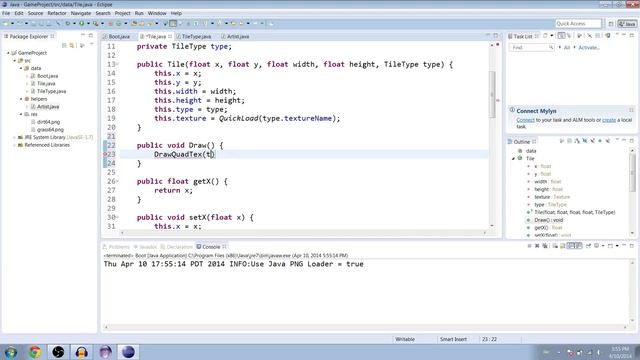Click Display Selected Console icon
The image size is (640, 360).
597,246
